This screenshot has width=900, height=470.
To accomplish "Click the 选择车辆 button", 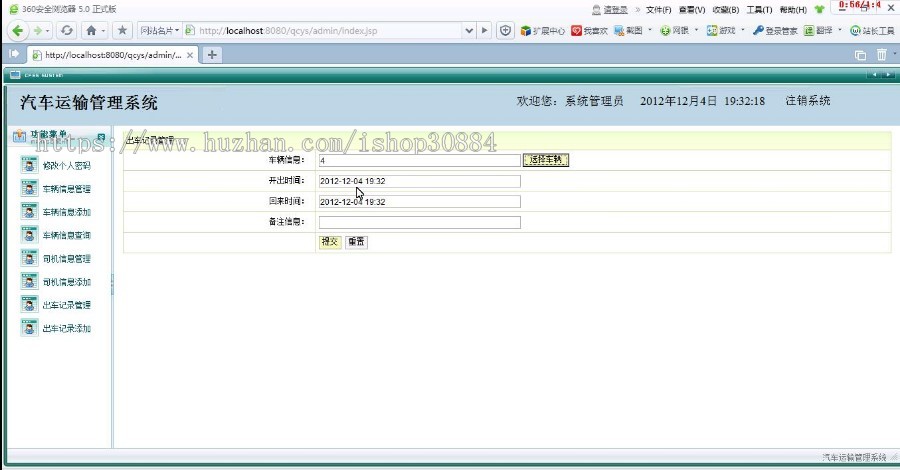I will (546, 160).
